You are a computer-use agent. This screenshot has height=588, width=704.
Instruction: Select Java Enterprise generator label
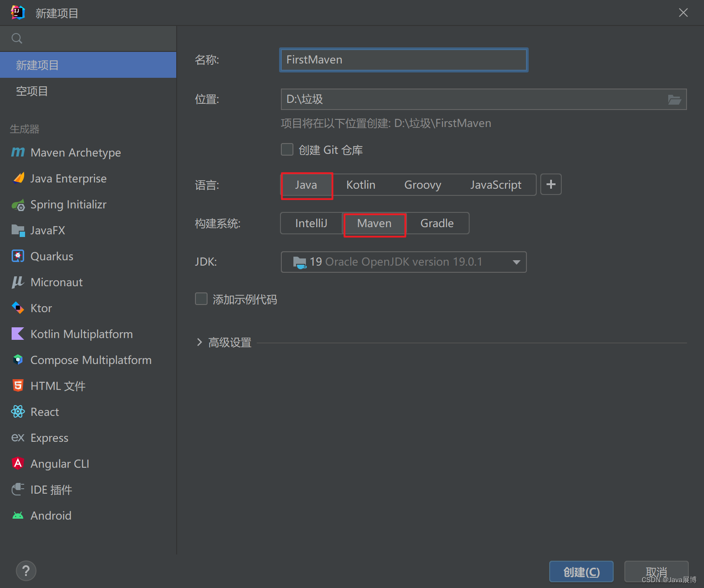pos(68,178)
